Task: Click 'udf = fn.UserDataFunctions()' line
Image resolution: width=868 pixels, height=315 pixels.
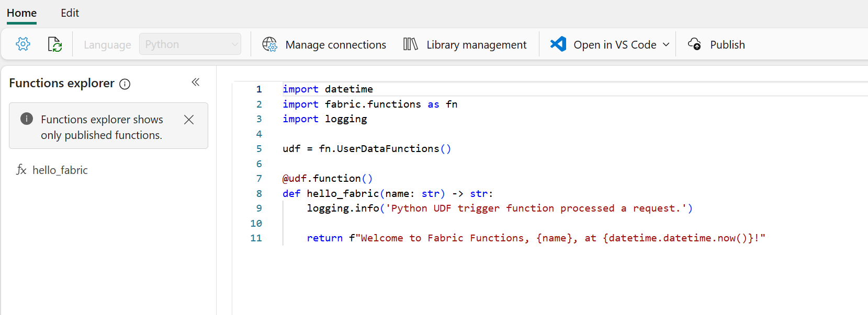Action: [x=366, y=149]
